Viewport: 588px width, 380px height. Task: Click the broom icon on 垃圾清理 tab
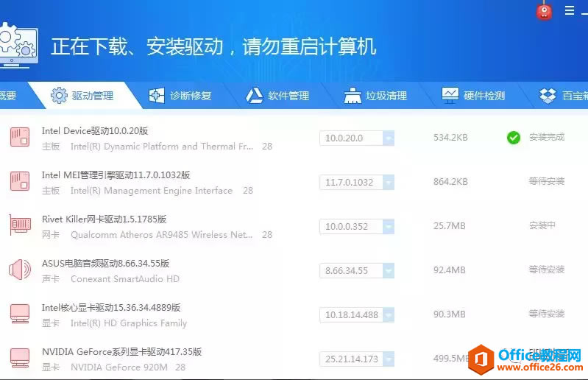pos(353,95)
